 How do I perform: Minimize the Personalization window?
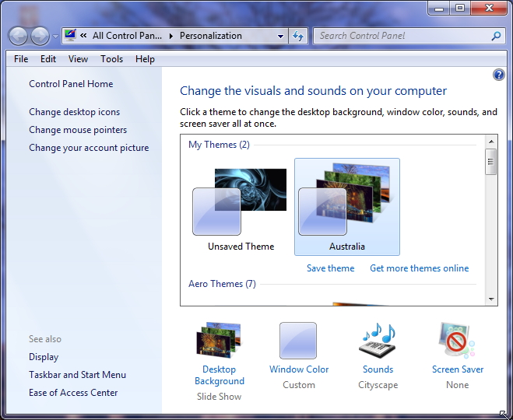[439, 9]
